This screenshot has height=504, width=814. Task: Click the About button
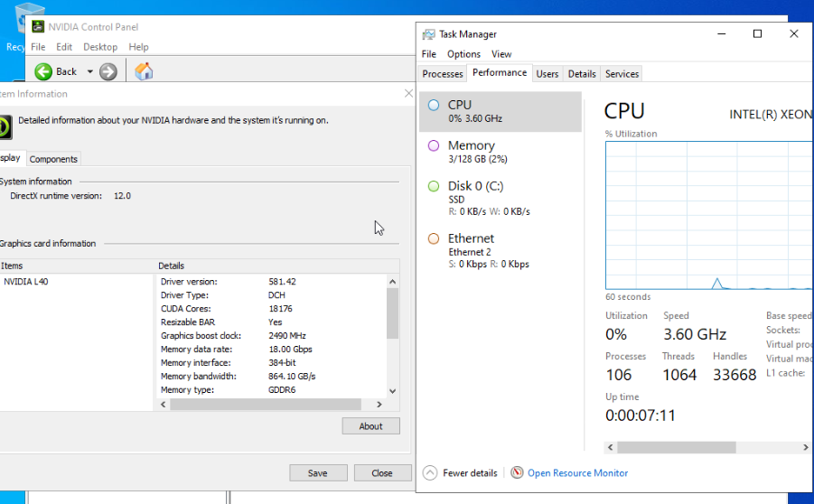pyautogui.click(x=370, y=426)
